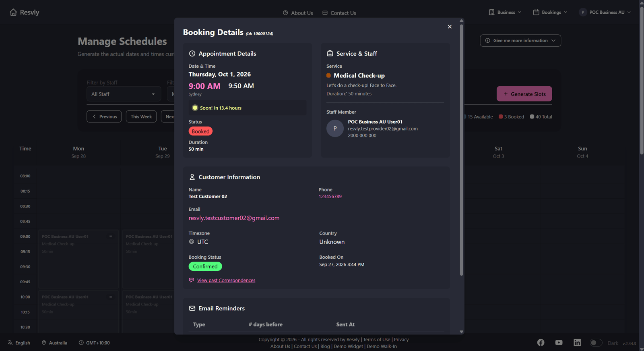Image resolution: width=644 pixels, height=351 pixels.
Task: Open View past Correspondences link
Action: (226, 280)
